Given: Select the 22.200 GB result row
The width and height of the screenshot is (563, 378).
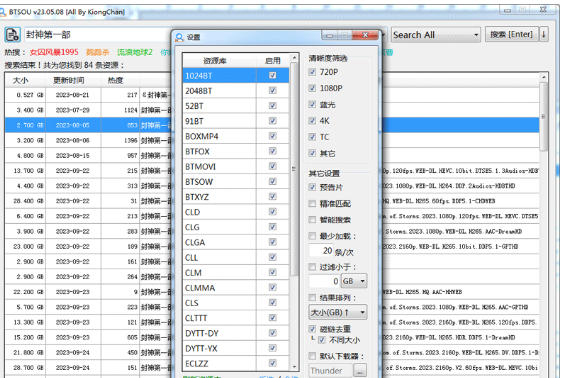Looking at the screenshot, I should (88, 292).
